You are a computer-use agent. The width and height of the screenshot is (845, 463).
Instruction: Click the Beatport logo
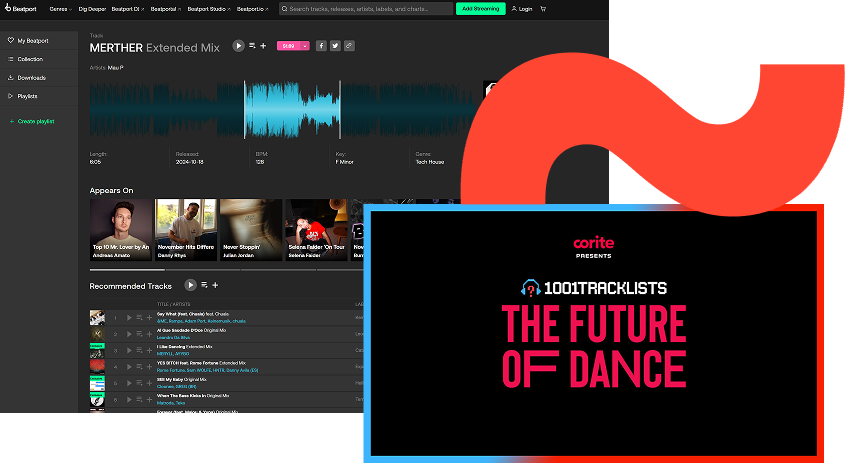click(x=20, y=9)
